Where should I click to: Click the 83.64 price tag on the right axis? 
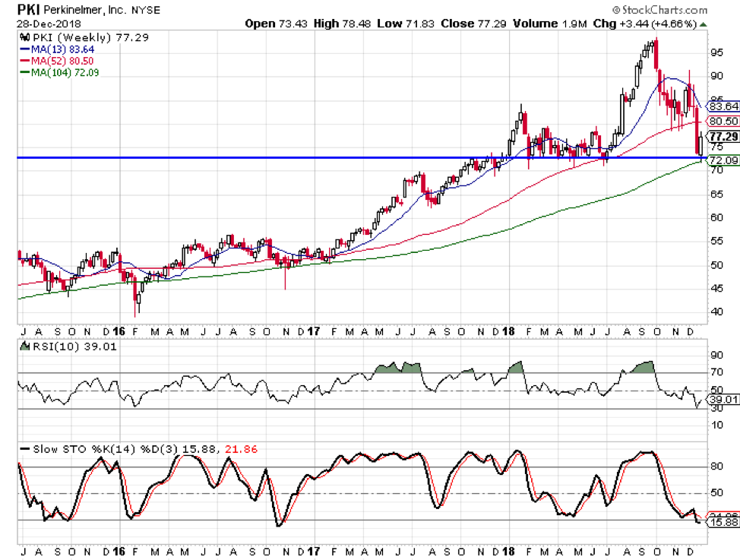point(723,106)
